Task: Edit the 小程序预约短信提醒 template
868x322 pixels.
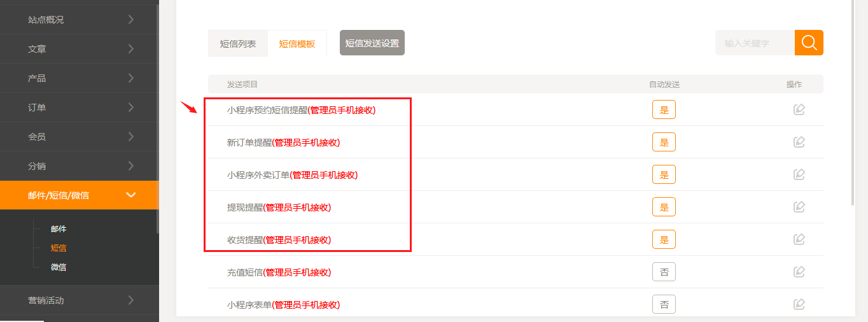Action: [799, 109]
